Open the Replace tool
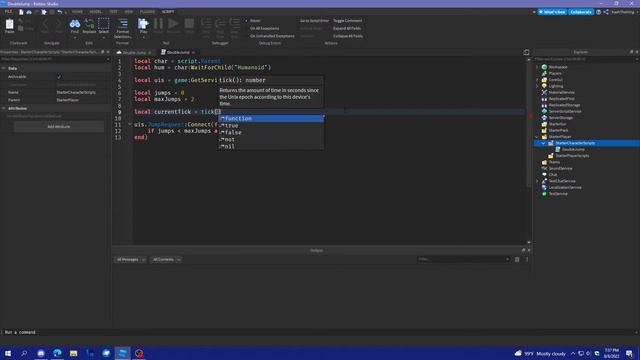640x360 pixels. (x=89, y=25)
